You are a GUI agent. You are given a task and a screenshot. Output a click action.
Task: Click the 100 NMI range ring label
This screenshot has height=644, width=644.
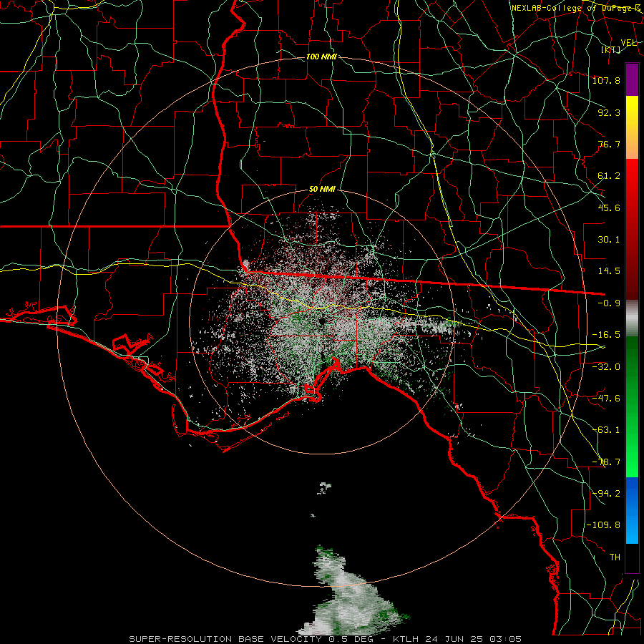pos(321,57)
